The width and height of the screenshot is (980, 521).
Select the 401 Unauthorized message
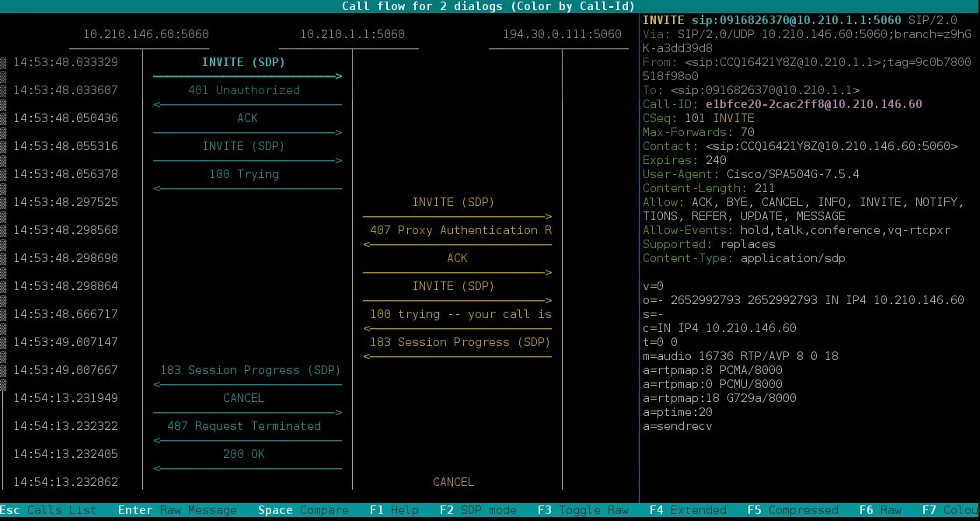point(243,90)
